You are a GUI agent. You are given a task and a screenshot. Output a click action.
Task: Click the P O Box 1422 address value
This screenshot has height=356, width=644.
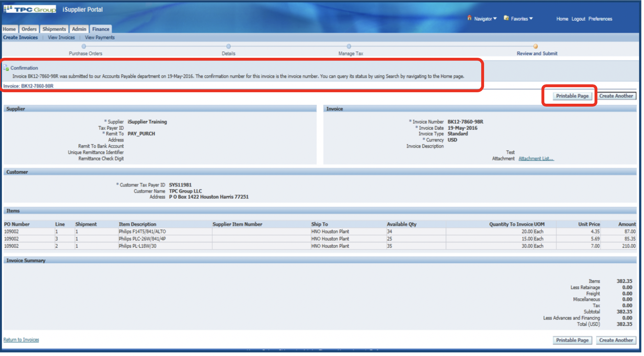pyautogui.click(x=209, y=197)
